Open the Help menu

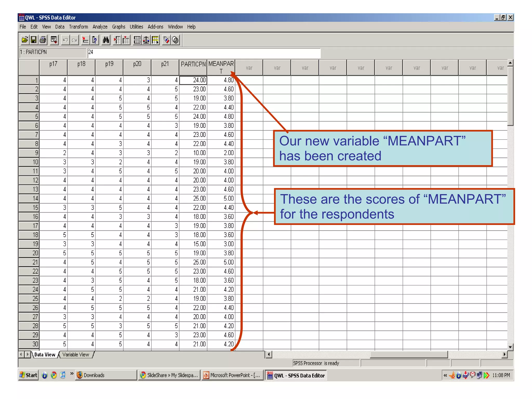pos(191,27)
